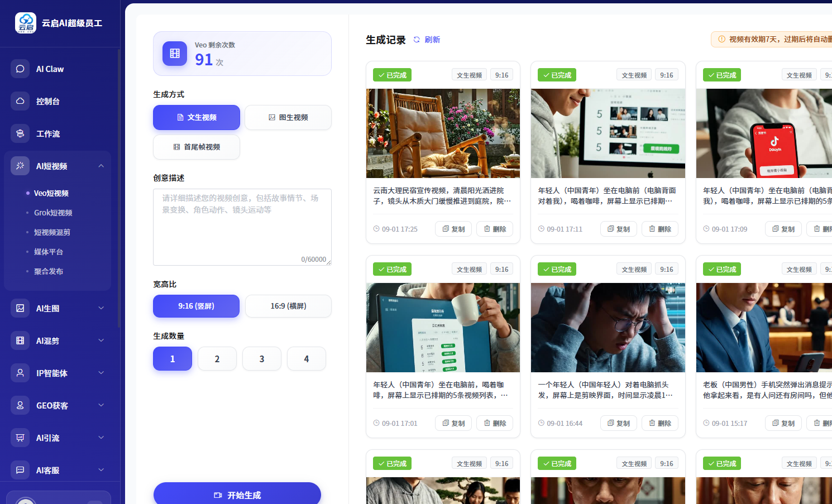Click the AI混剪 film icon
This screenshot has width=832, height=504.
[20, 340]
